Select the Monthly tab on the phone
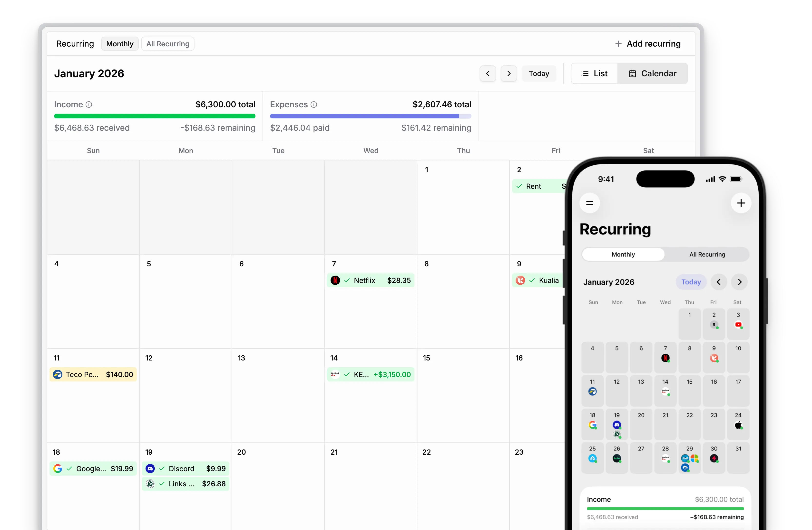This screenshot has width=812, height=530. tap(623, 254)
